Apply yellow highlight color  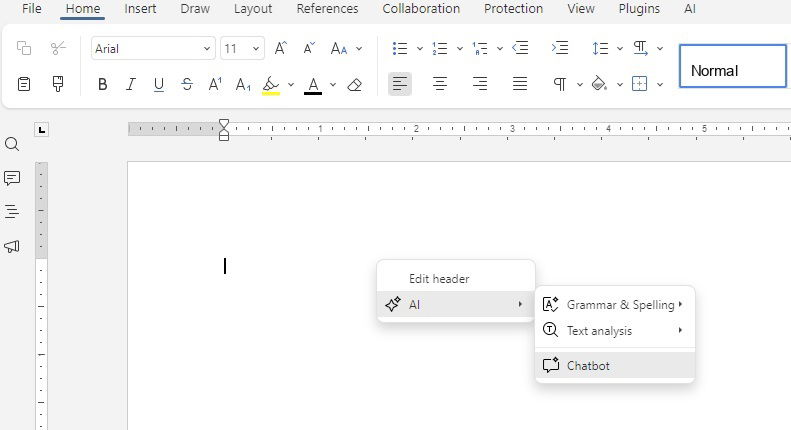click(x=271, y=85)
